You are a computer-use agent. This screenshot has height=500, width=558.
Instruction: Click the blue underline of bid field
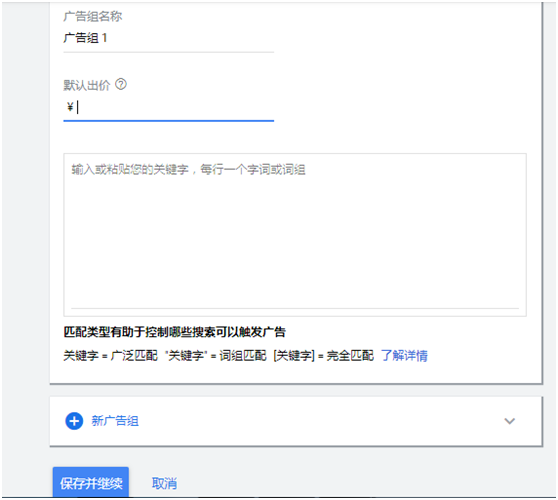click(169, 121)
